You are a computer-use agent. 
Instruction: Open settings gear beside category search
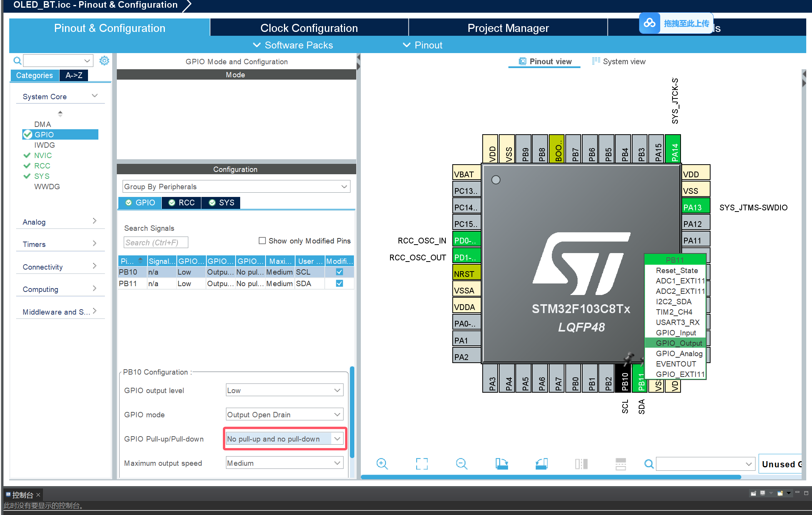click(104, 61)
